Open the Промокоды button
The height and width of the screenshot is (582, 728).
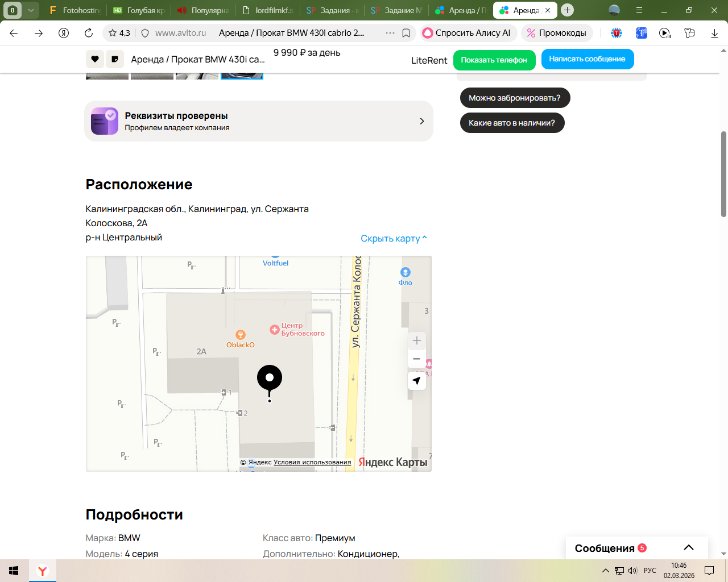(557, 33)
